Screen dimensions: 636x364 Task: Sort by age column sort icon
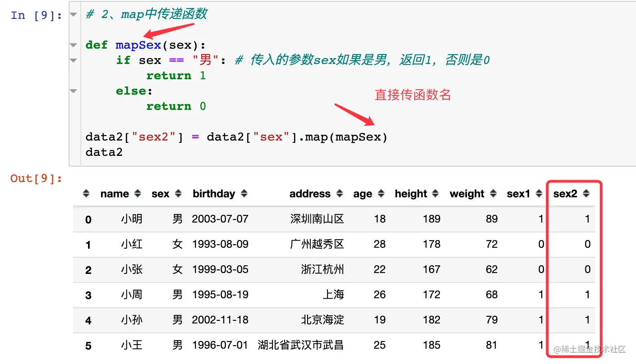[x=381, y=194]
